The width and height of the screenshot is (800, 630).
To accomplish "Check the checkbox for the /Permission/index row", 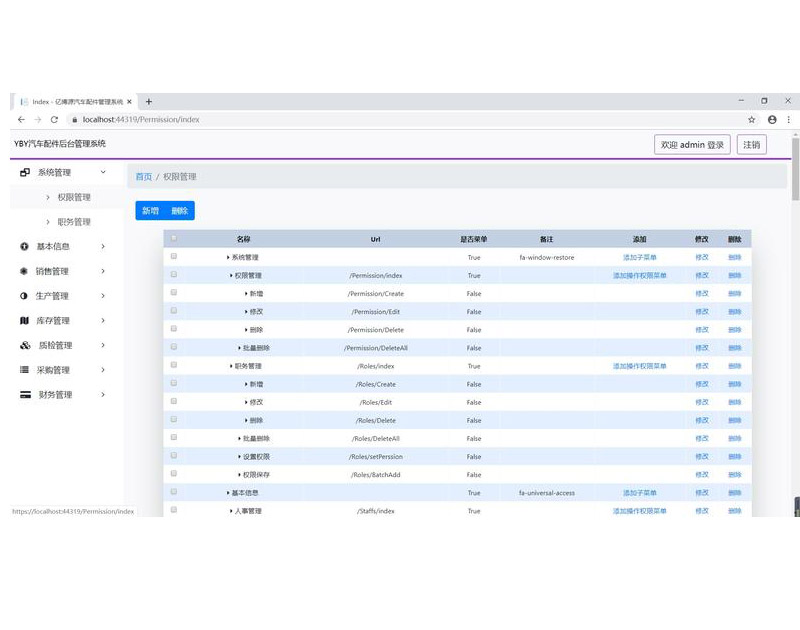I will click(x=174, y=275).
